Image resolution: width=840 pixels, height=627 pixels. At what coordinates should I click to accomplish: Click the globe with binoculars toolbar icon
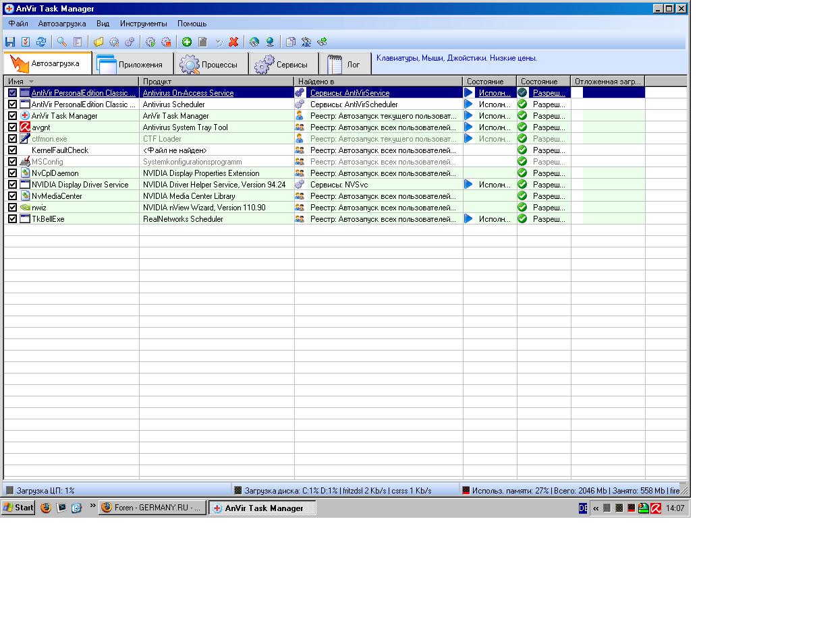(x=254, y=42)
